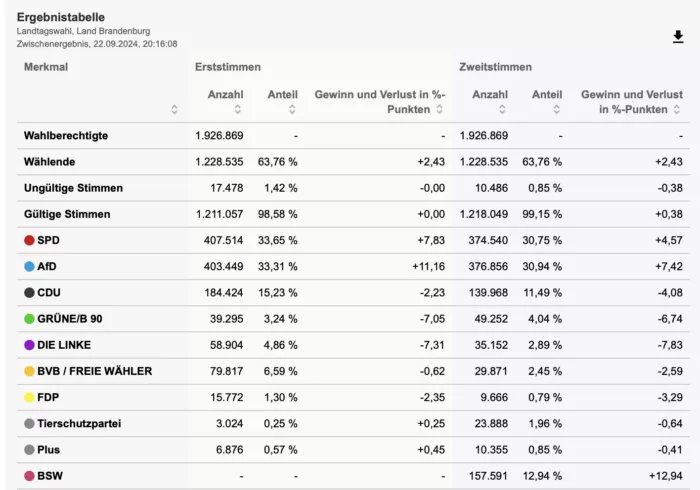Image resolution: width=700 pixels, height=490 pixels.
Task: Click the gray Plus party dot
Action: pyautogui.click(x=29, y=450)
